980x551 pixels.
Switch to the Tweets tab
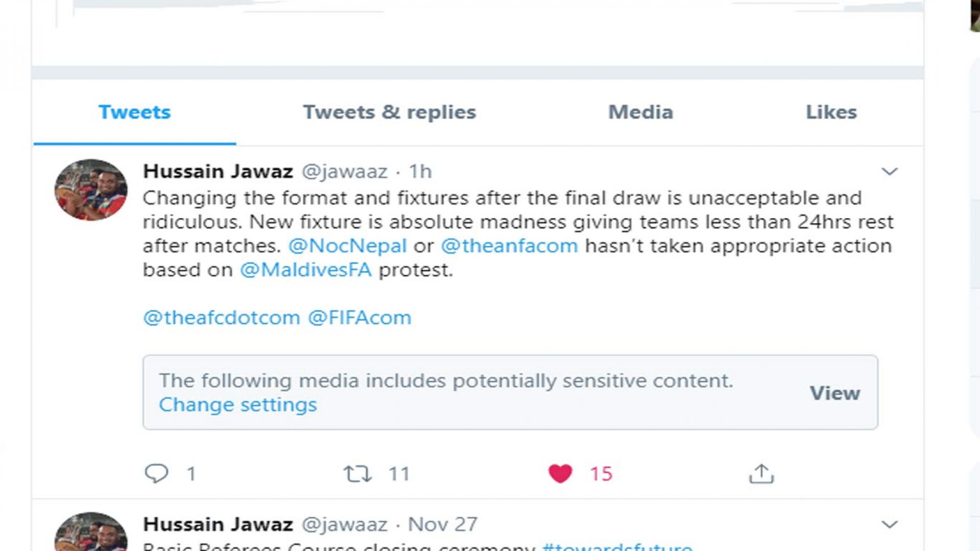click(135, 112)
